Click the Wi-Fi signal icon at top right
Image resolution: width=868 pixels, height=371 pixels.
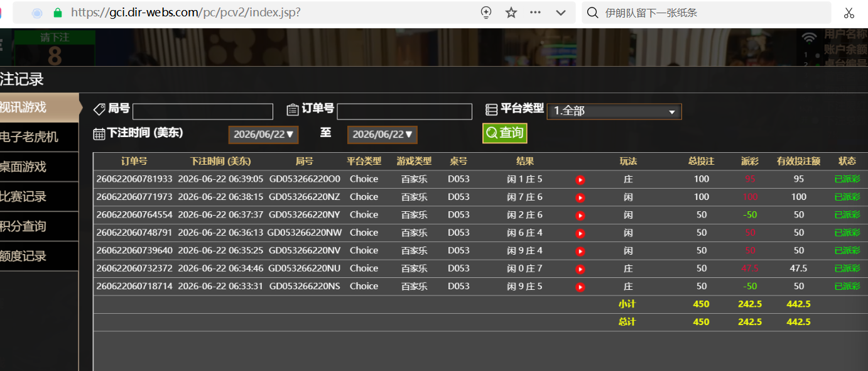pos(810,37)
